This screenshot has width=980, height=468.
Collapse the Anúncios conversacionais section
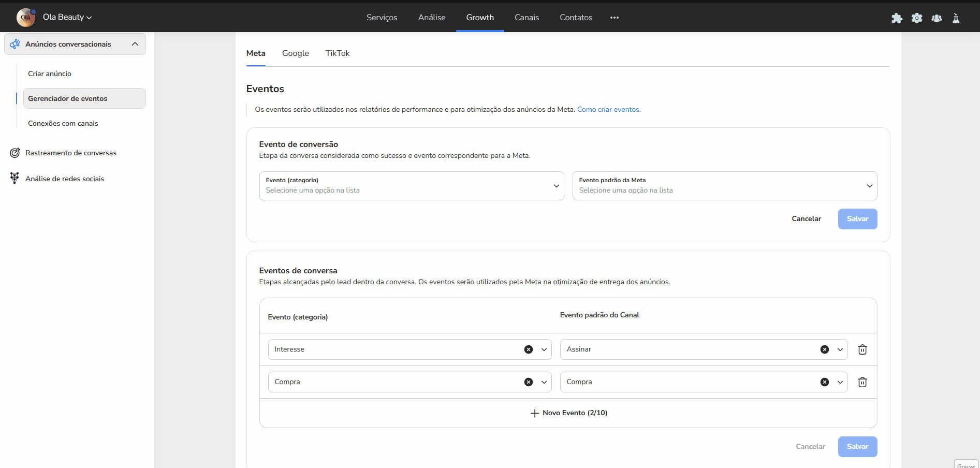click(135, 44)
